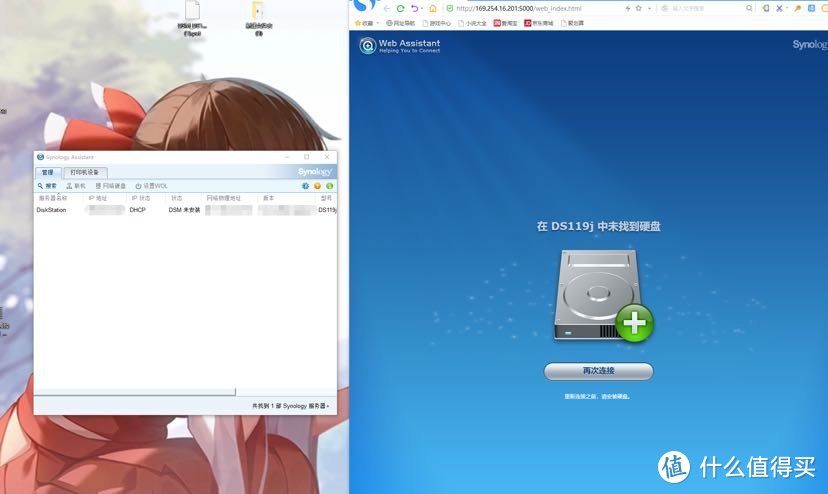Viewport: 828px width, 494px height.
Task: Click the browser logo at top left of the browser
Action: click(365, 5)
